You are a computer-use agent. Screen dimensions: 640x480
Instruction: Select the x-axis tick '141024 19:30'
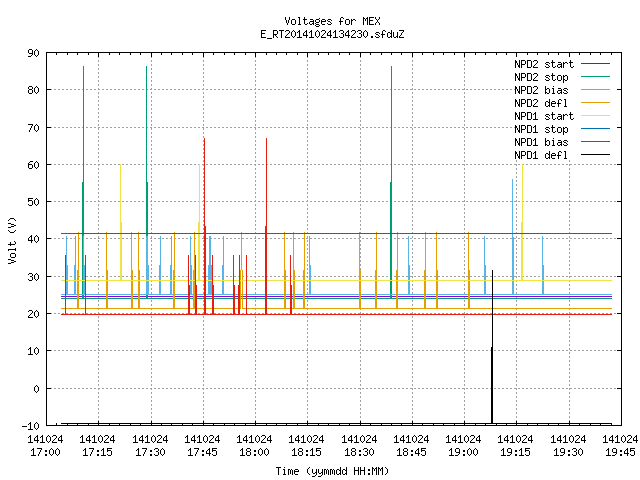click(x=568, y=446)
